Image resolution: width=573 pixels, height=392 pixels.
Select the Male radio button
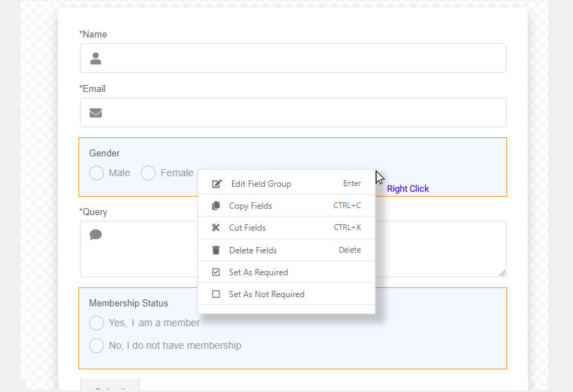point(96,173)
